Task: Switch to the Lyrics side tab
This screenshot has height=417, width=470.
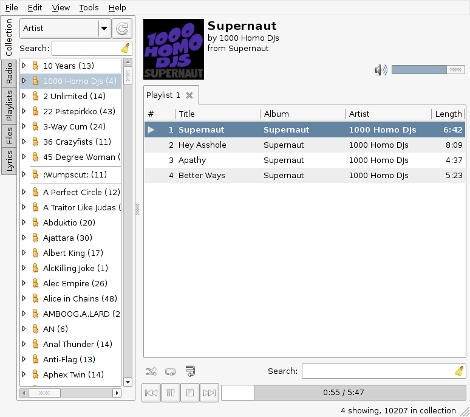Action: pyautogui.click(x=9, y=161)
